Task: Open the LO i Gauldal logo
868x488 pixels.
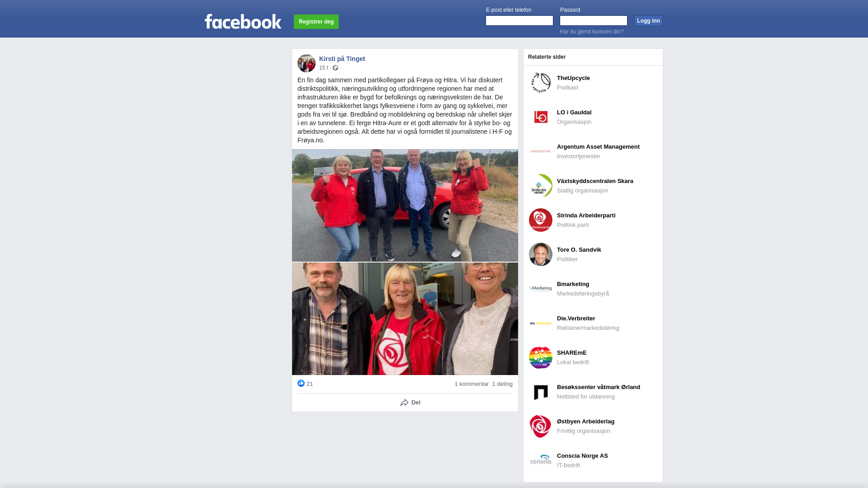Action: [541, 117]
